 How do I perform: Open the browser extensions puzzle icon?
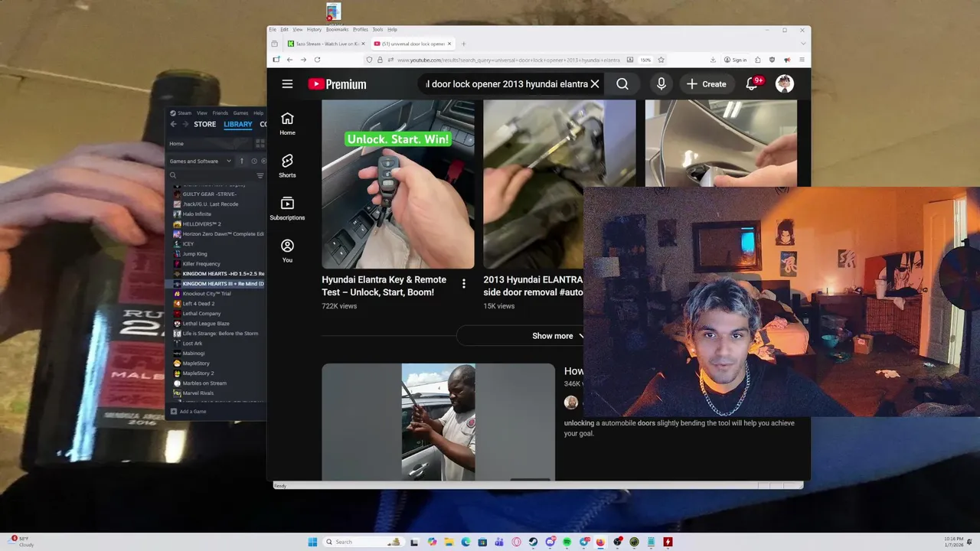758,60
